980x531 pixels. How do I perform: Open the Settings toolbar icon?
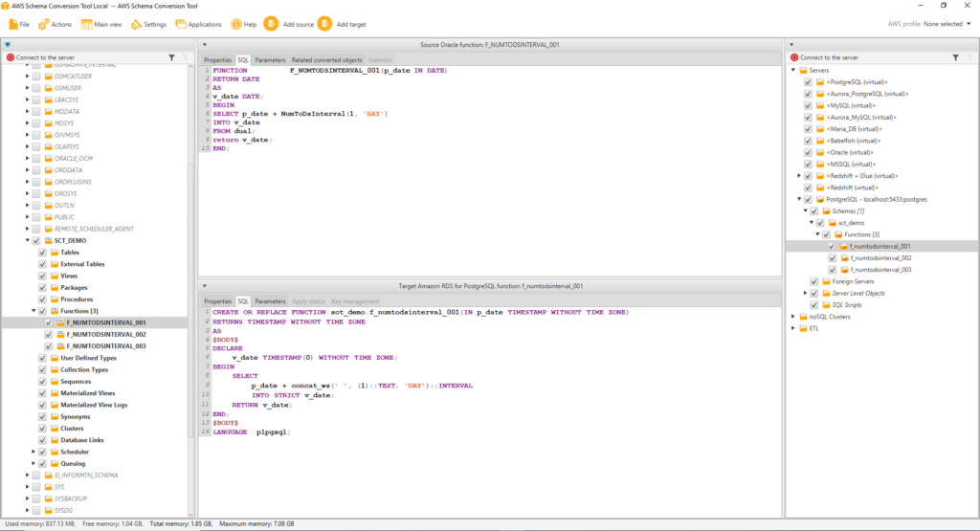click(x=136, y=24)
